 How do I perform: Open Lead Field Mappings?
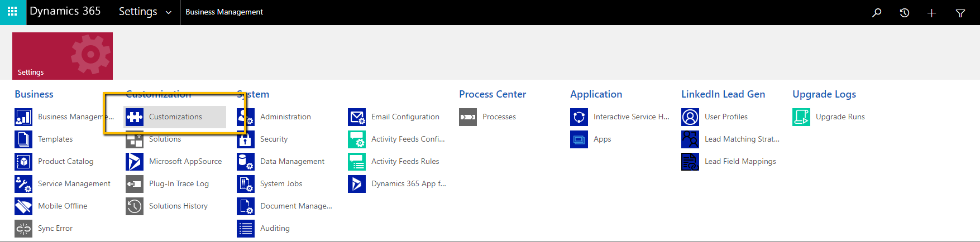[x=740, y=162]
